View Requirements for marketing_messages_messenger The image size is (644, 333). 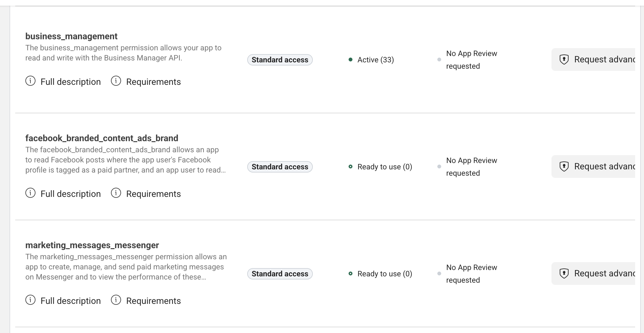tap(153, 301)
